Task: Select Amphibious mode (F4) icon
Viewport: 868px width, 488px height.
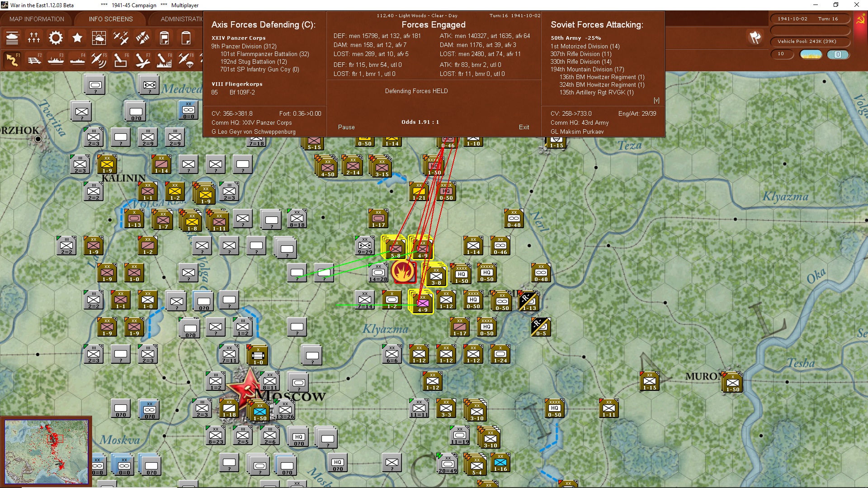Action: click(77, 60)
